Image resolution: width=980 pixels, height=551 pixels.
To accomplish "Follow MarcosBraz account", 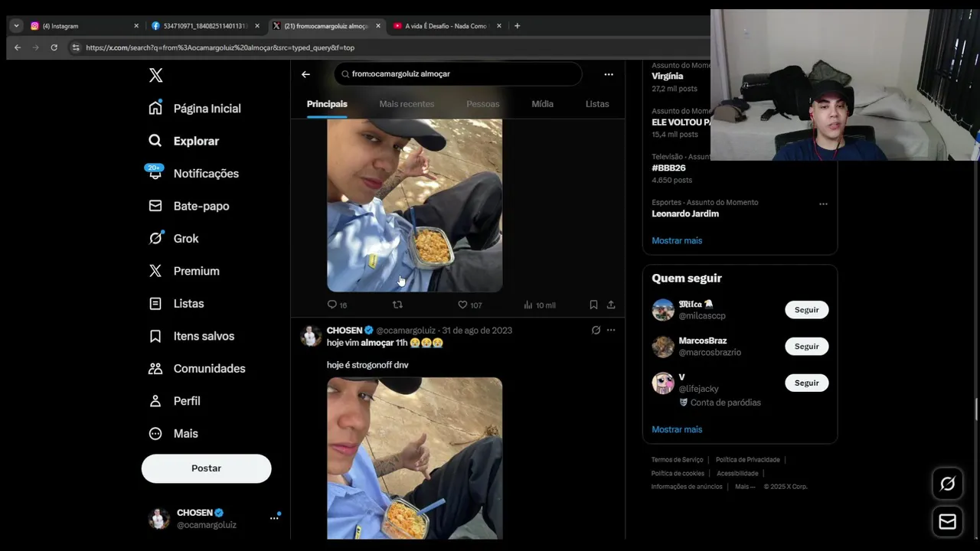I will 806,347.
